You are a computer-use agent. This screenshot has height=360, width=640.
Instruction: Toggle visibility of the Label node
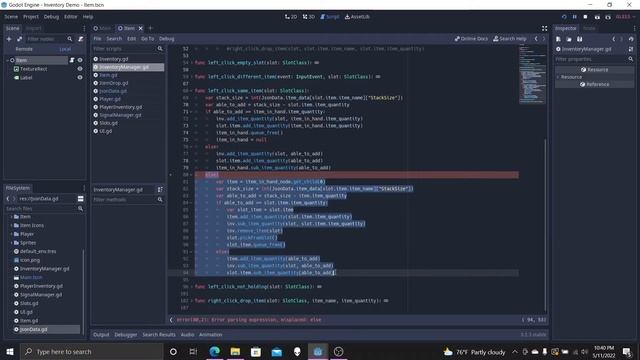(x=80, y=77)
